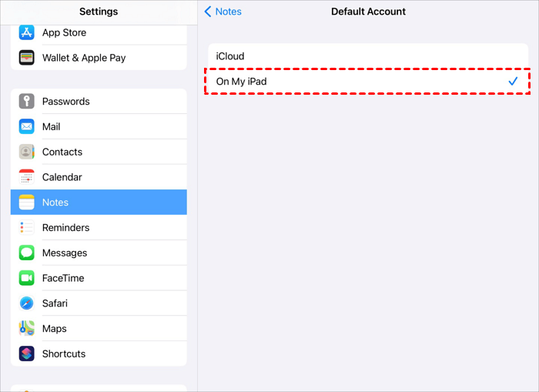Click the Safari compass icon
Screen dimensions: 539x392
click(27, 303)
